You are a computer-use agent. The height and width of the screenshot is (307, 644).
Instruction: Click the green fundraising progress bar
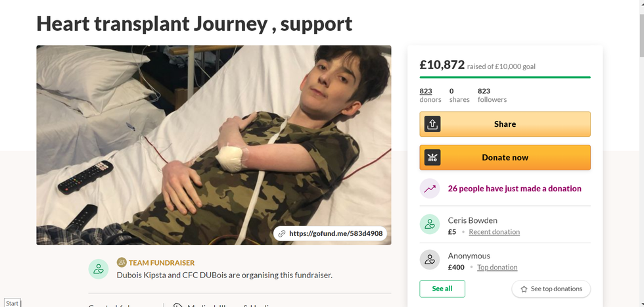(505, 78)
